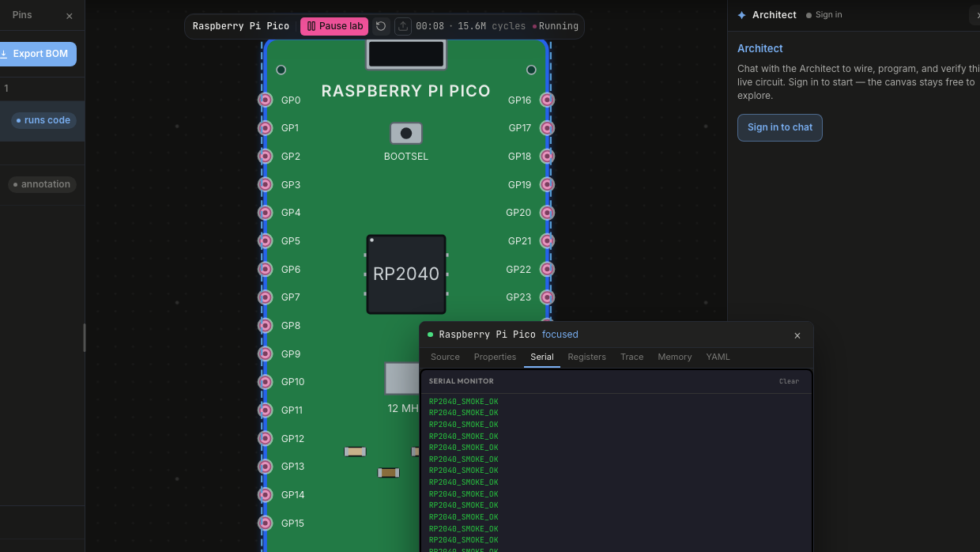Switch to the Registers tab

(586, 357)
